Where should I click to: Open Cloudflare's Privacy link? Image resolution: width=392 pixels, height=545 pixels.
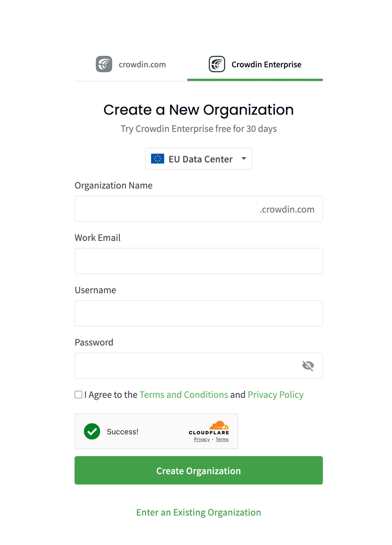click(201, 439)
